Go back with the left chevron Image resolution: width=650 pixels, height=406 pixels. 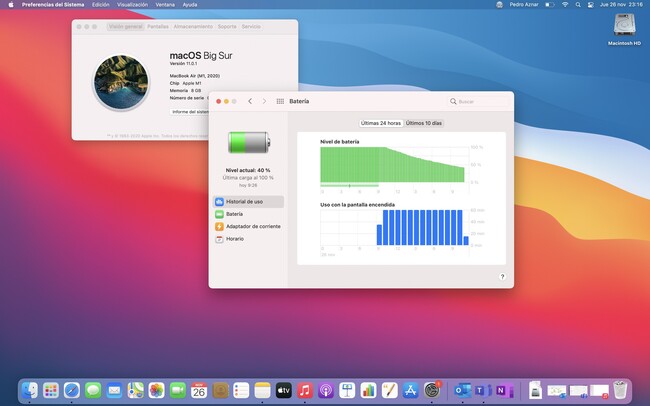(250, 101)
